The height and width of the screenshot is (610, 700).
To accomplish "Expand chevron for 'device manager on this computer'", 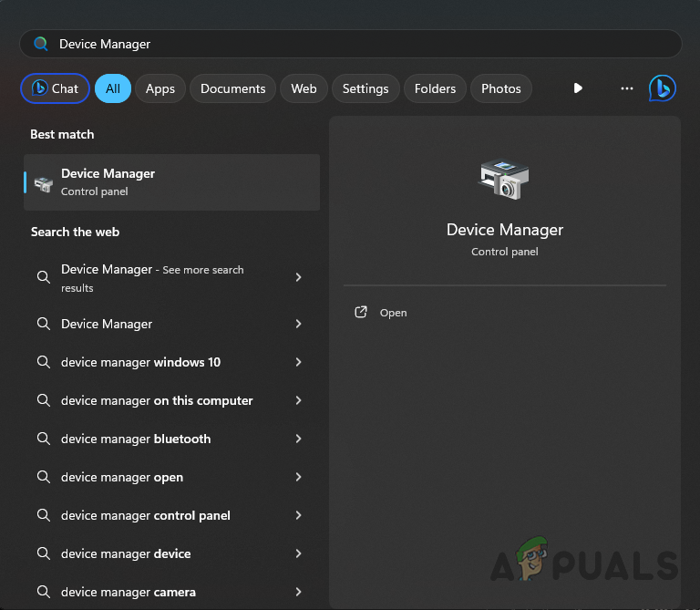I will click(299, 400).
